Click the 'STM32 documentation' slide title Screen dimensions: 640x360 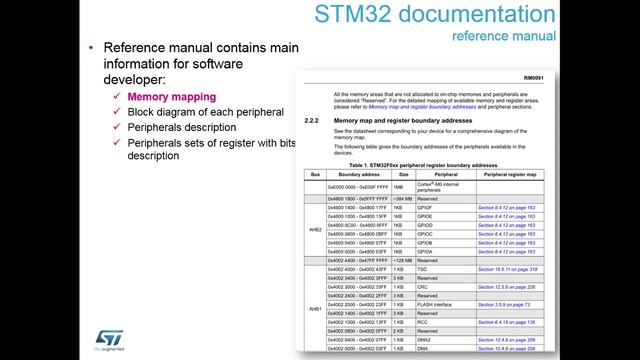click(x=435, y=14)
